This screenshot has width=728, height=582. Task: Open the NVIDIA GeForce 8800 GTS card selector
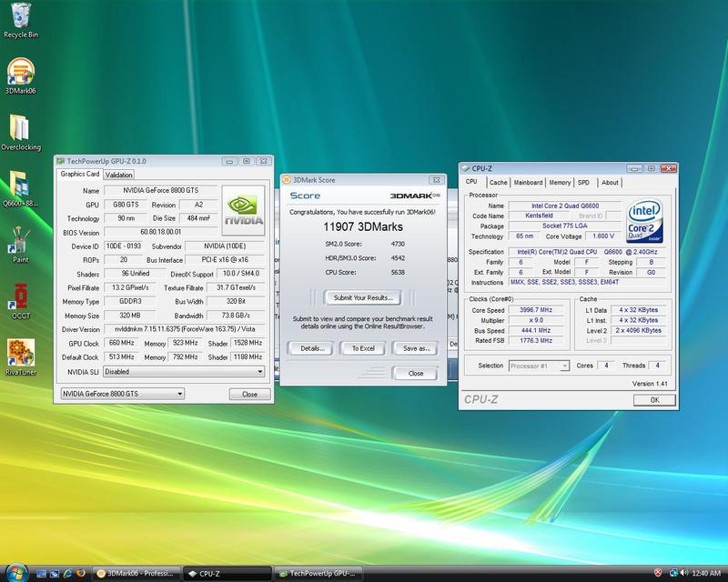coord(123,394)
